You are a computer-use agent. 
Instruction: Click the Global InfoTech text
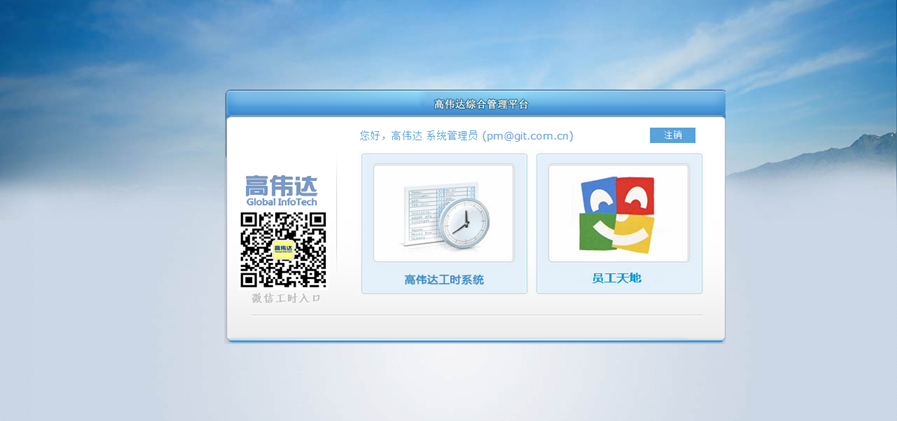click(281, 202)
